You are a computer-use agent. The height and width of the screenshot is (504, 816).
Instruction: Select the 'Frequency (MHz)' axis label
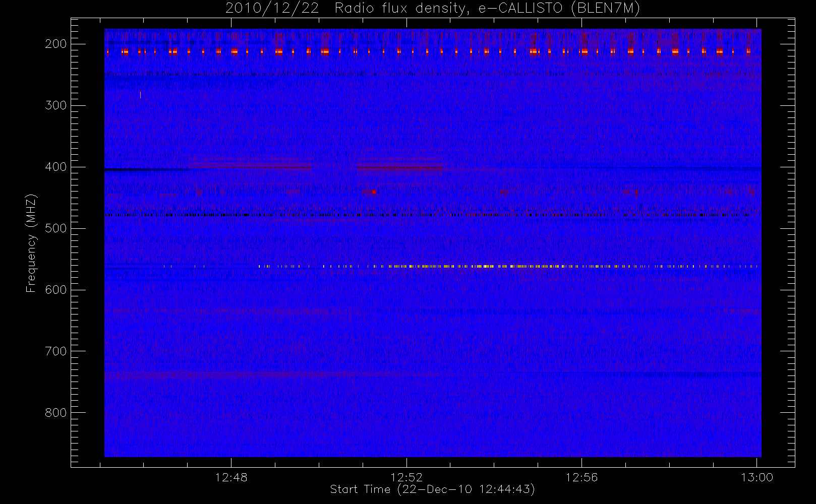click(31, 243)
